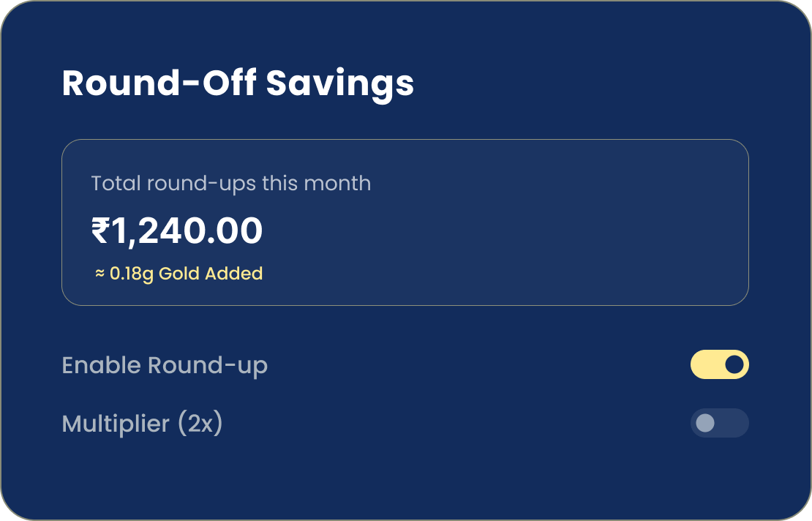812x521 pixels.
Task: Click the approximation symbol before Gold Added
Action: (99, 273)
